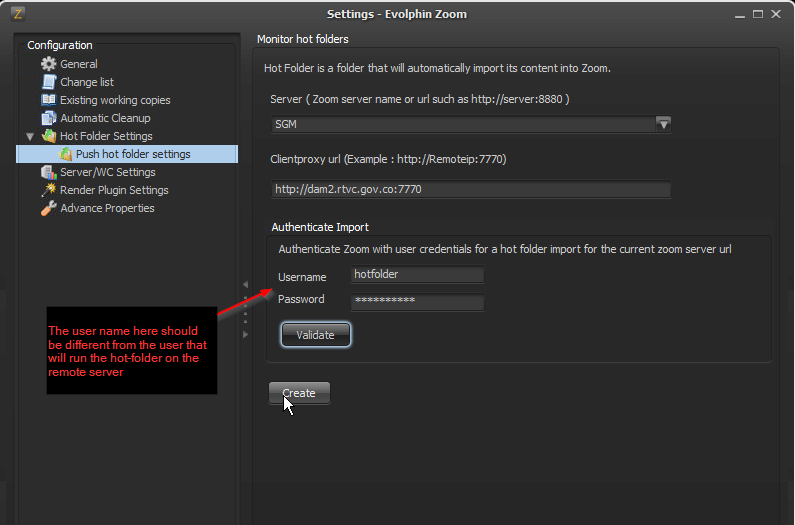Click the Automatic Cleanup icon

(48, 118)
